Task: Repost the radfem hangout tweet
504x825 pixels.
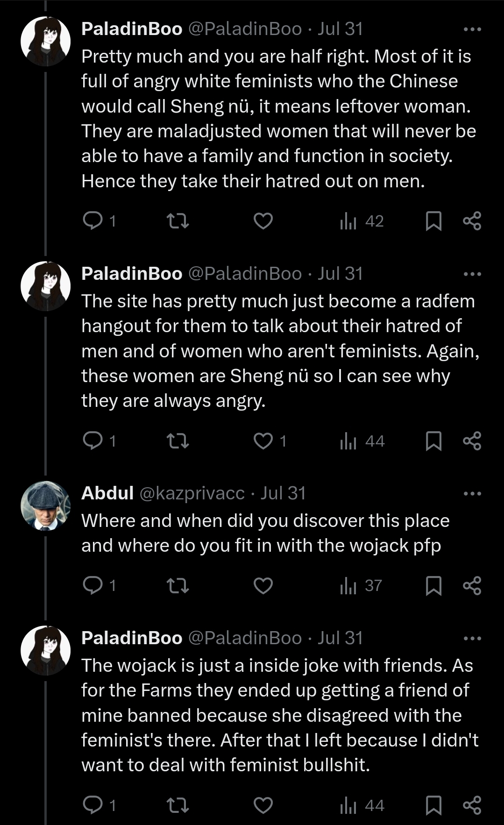Action: [x=177, y=441]
